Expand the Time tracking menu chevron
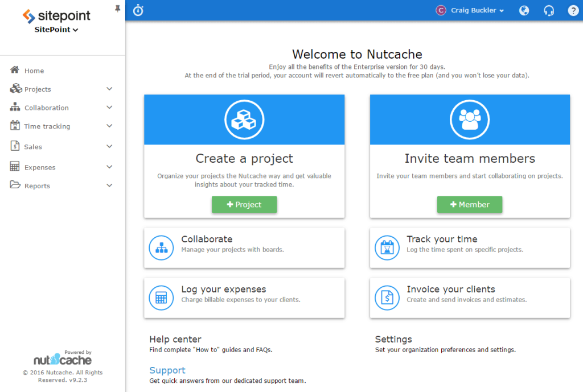Viewport: 583px width, 392px height. click(109, 126)
